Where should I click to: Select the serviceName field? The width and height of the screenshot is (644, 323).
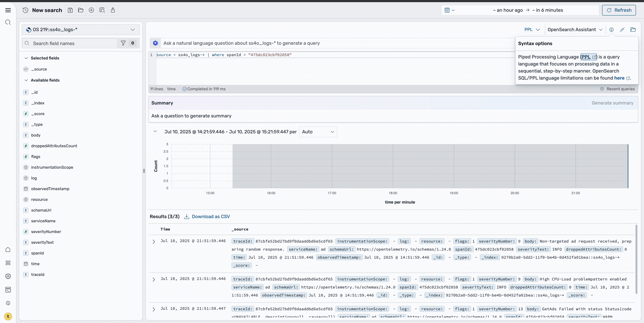point(43,221)
